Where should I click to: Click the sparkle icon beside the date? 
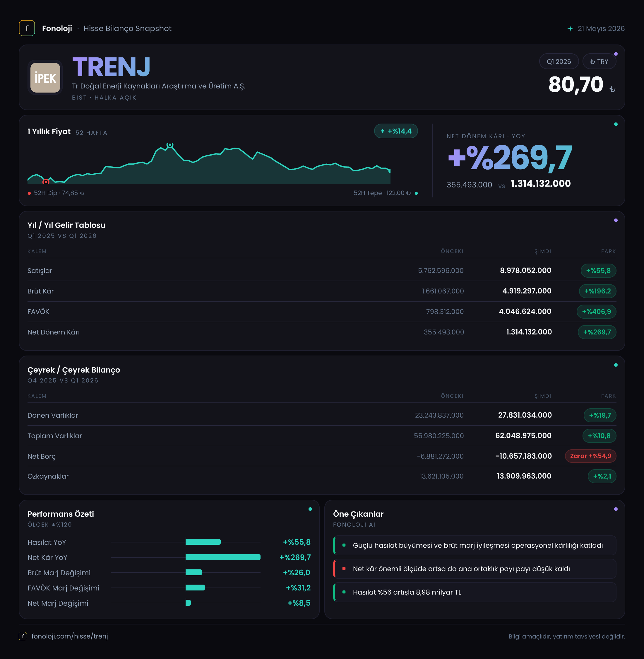570,29
